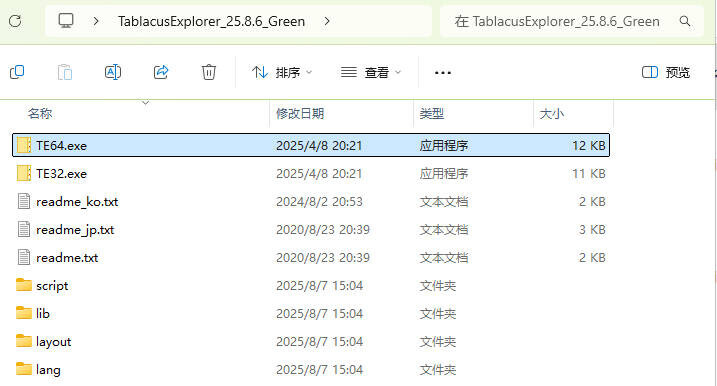Click the TE64.exe file name
Screen dimensions: 717x386
pos(61,145)
